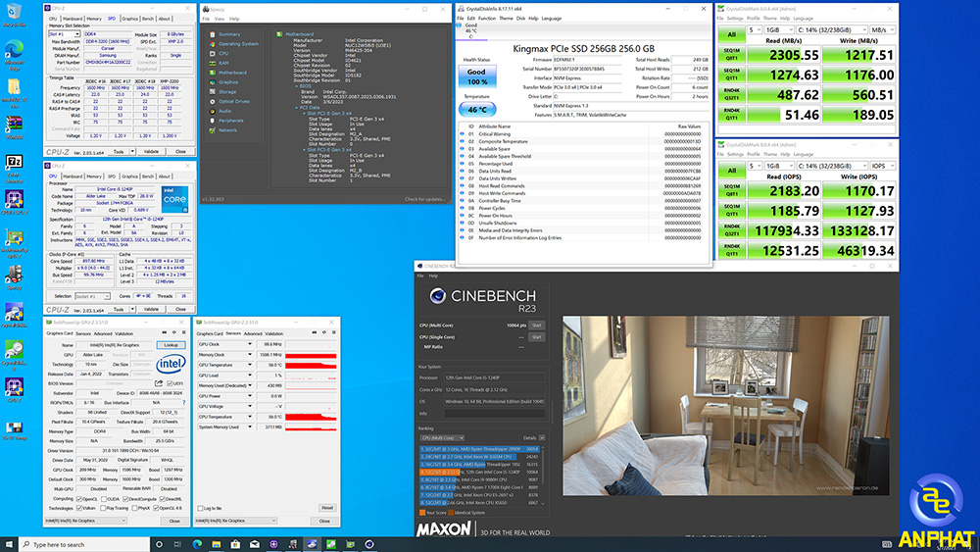Start CPU (Multi Core) test in Cinebench
Viewport: 980px width, 552px height.
click(536, 326)
